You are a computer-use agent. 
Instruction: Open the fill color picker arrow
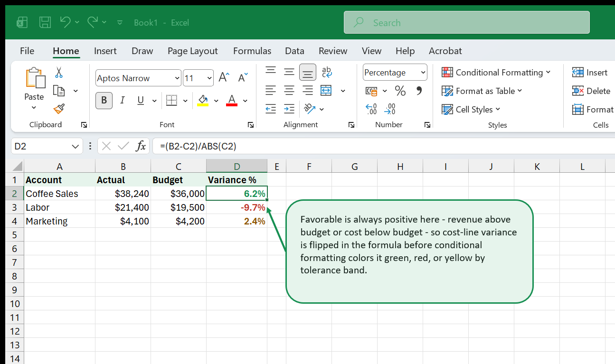[x=216, y=101]
